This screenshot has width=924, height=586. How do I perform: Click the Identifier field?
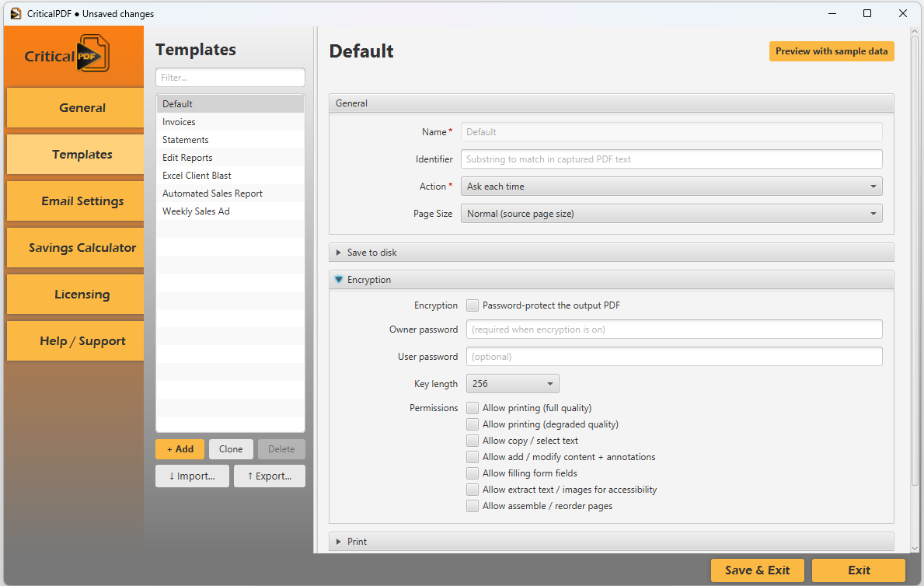[671, 159]
